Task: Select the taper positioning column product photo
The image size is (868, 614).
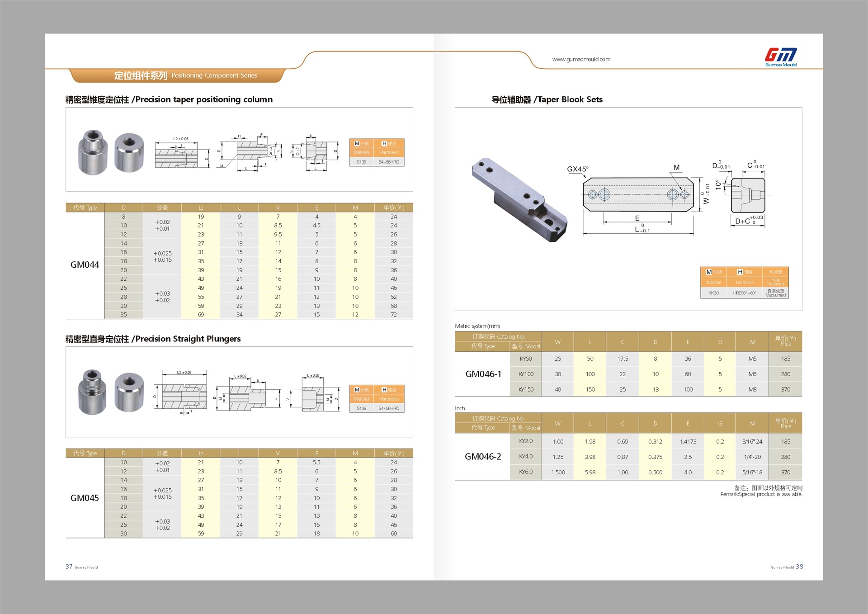Action: (111, 152)
